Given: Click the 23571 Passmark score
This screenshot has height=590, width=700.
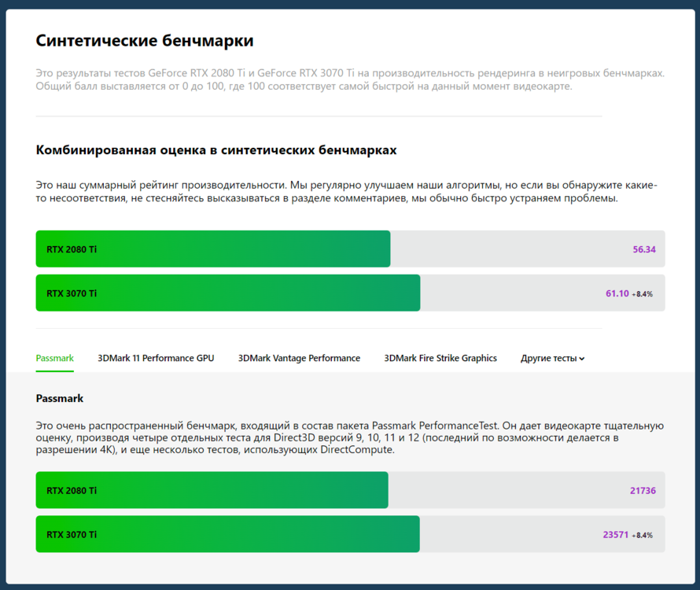Looking at the screenshot, I should (x=615, y=534).
